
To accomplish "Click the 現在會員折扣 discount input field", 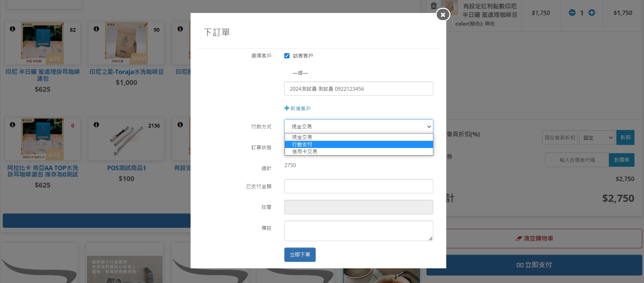I will 560,137.
